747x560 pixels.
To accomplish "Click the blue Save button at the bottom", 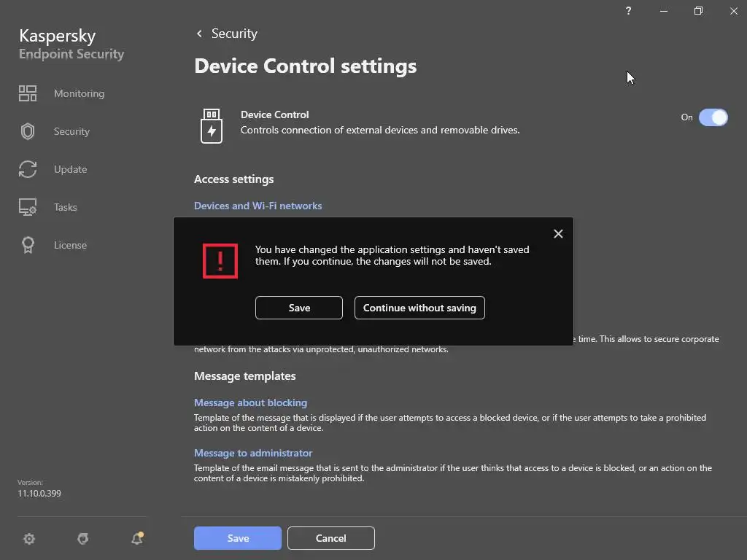I will (238, 538).
